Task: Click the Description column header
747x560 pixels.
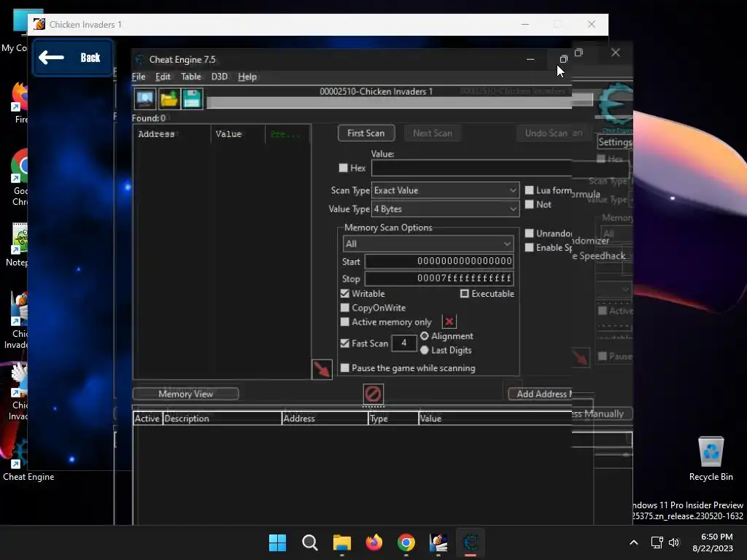Action: click(x=222, y=419)
